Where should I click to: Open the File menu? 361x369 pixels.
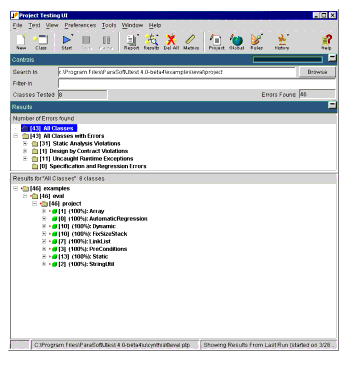pyautogui.click(x=17, y=25)
